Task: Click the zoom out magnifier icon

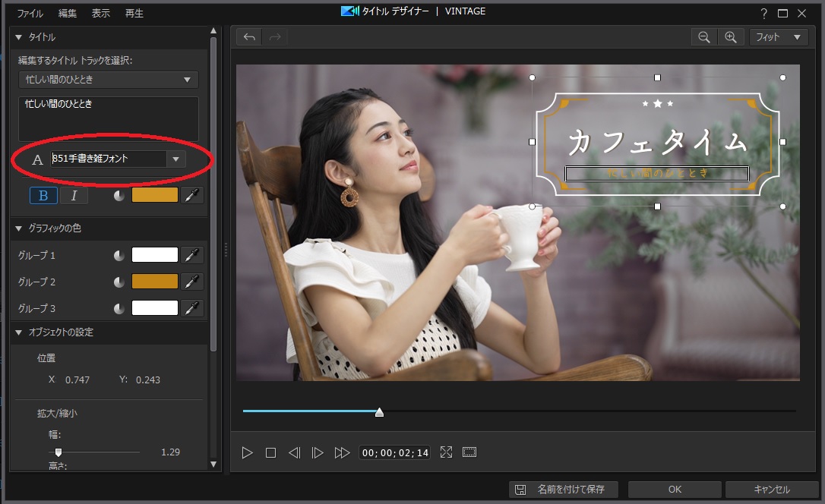Action: (704, 37)
